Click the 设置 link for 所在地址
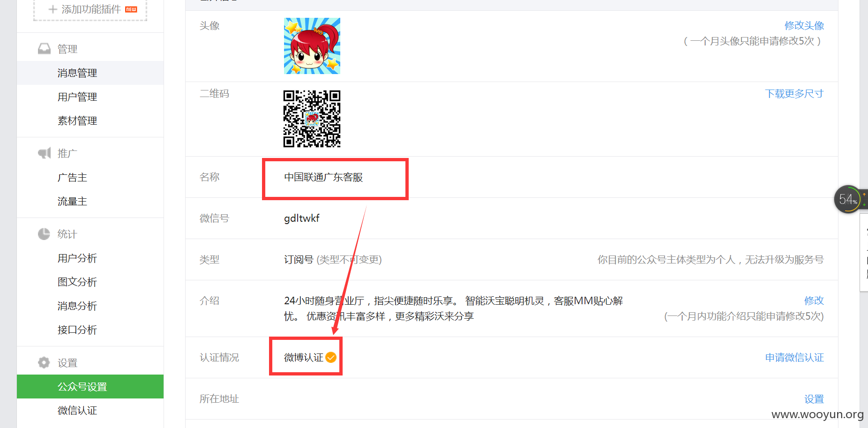 pyautogui.click(x=814, y=399)
